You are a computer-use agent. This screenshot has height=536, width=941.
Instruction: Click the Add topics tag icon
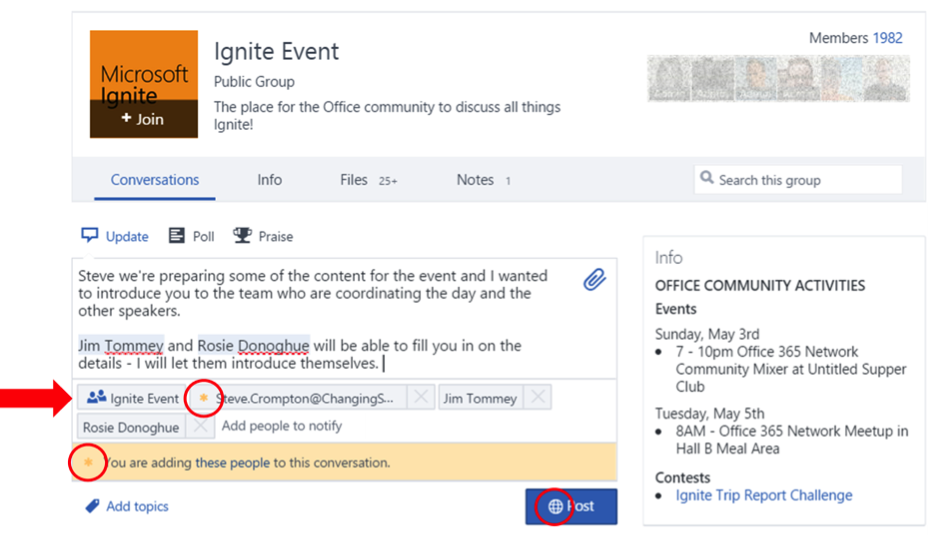coord(92,506)
